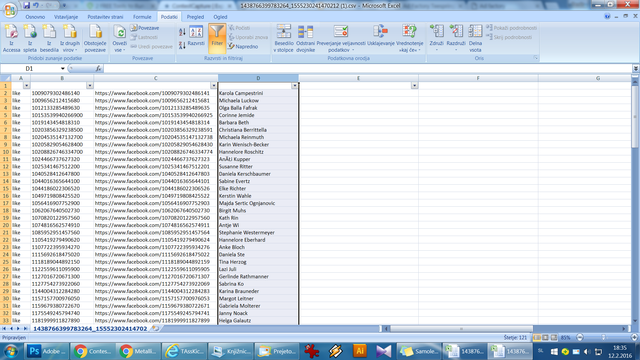Expand the formula bar
Viewport: 640px width, 360px height.
pos(636,69)
